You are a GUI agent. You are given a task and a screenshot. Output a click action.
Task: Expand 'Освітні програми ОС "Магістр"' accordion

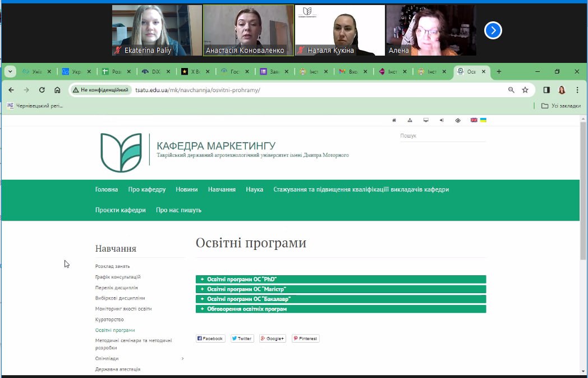(x=341, y=289)
